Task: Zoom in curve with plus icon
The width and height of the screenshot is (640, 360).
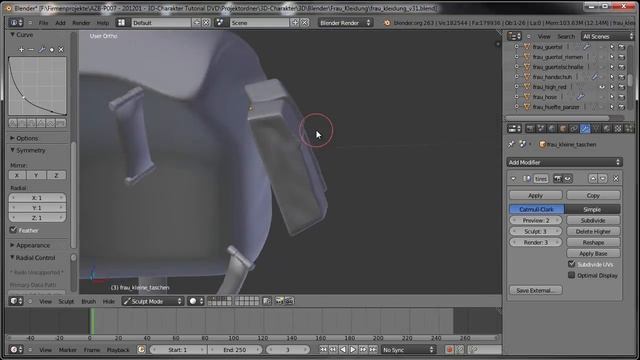Action: [21, 49]
